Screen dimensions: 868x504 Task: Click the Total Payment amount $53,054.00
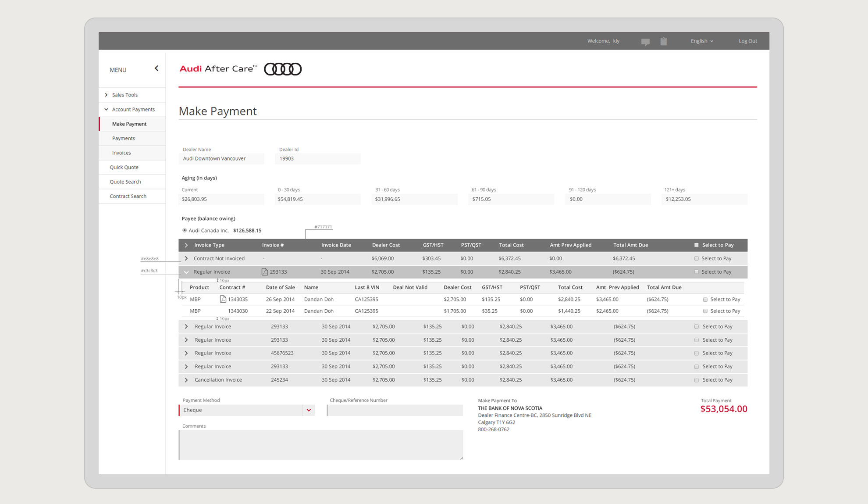pyautogui.click(x=724, y=409)
